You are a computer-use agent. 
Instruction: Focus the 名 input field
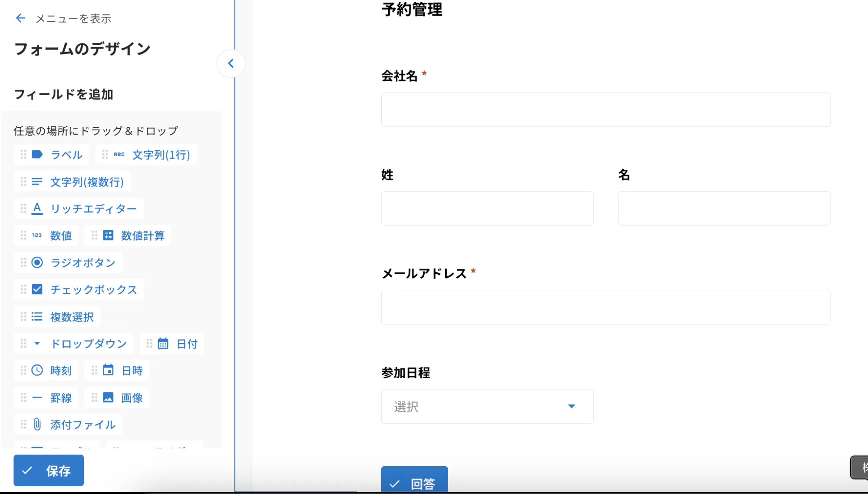(x=724, y=209)
